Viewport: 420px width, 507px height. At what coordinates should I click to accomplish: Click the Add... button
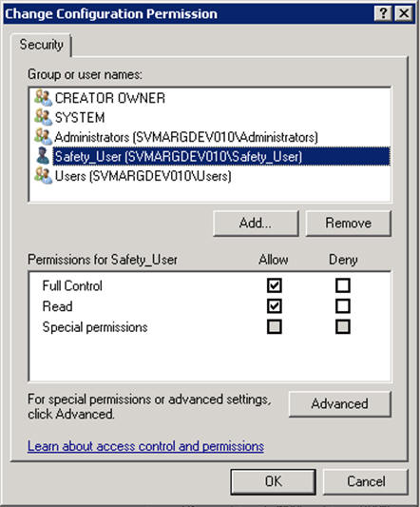256,224
